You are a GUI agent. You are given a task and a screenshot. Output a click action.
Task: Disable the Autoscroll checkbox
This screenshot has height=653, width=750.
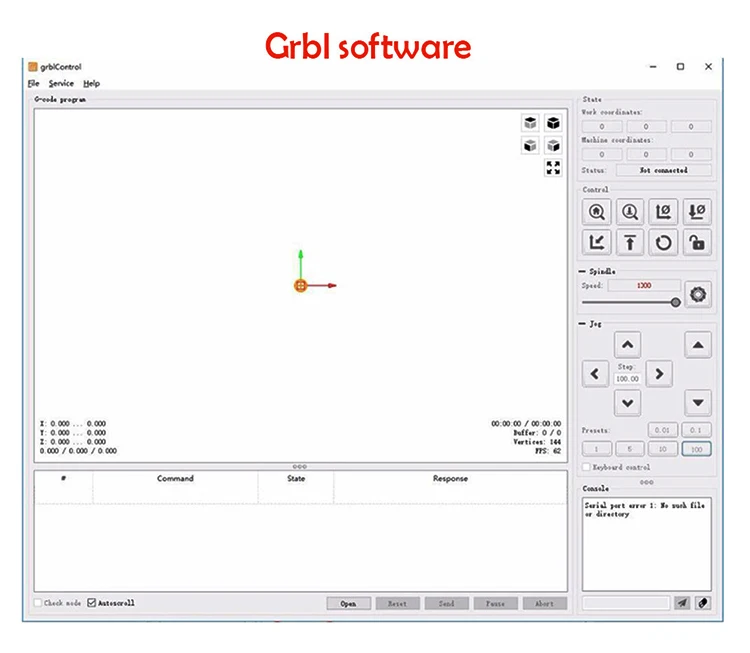tap(91, 603)
